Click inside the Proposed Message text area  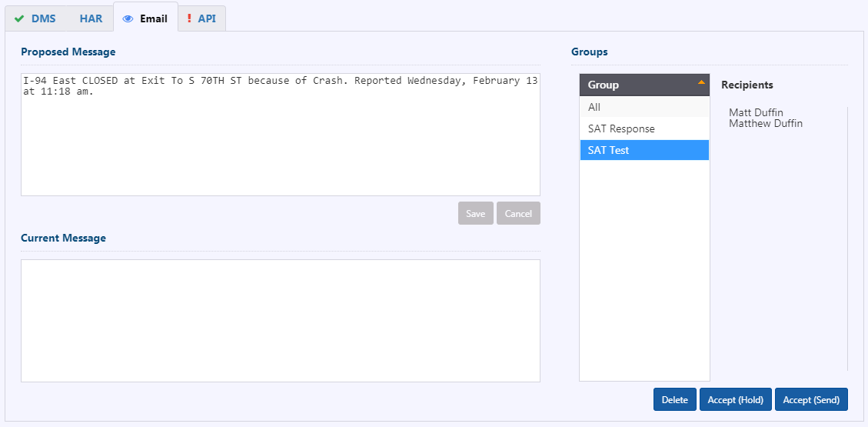(x=281, y=135)
